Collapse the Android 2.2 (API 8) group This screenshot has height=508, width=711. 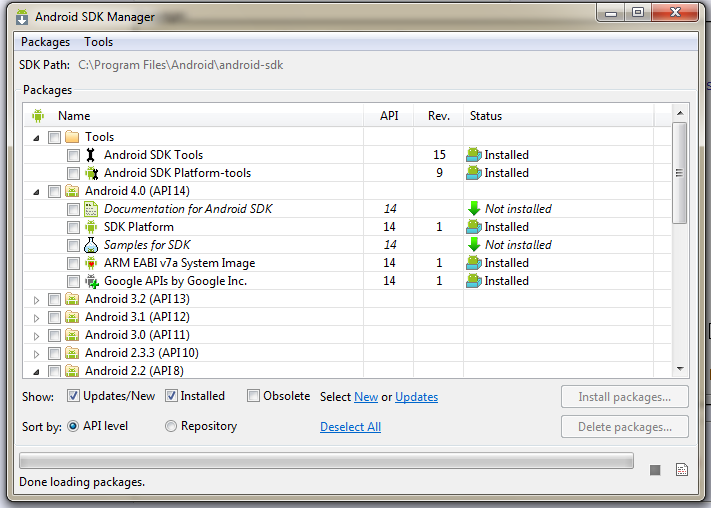(x=36, y=372)
